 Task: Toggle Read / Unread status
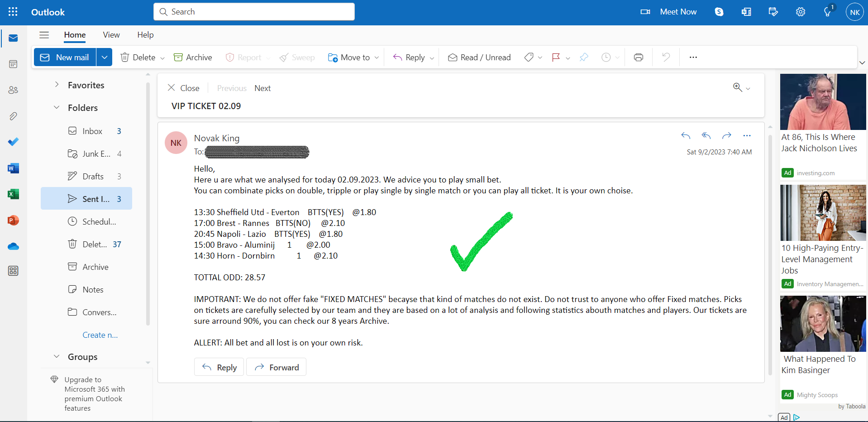[x=479, y=58]
